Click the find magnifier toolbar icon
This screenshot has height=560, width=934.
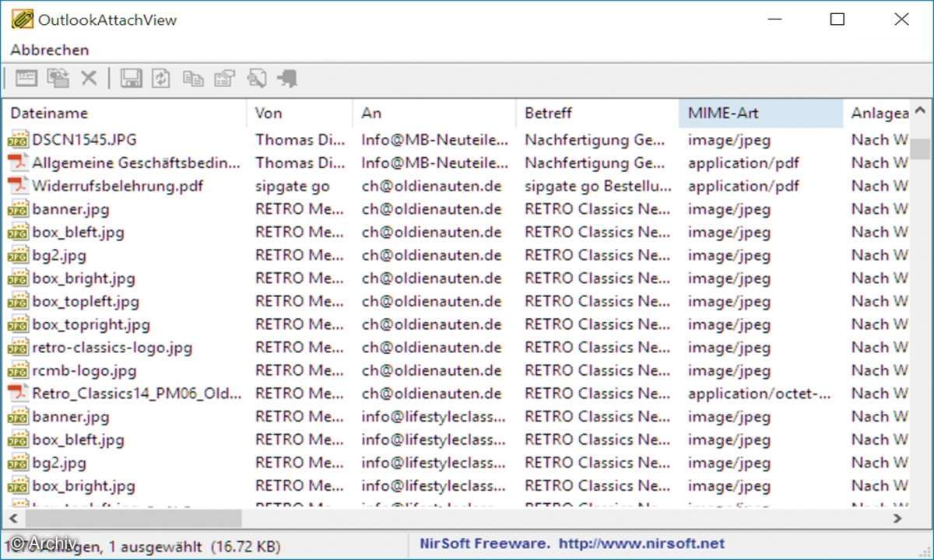(x=256, y=78)
